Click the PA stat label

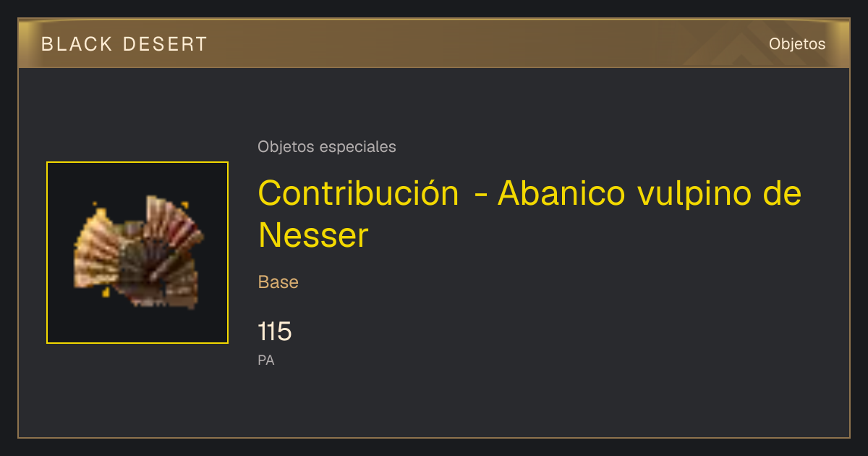click(266, 360)
